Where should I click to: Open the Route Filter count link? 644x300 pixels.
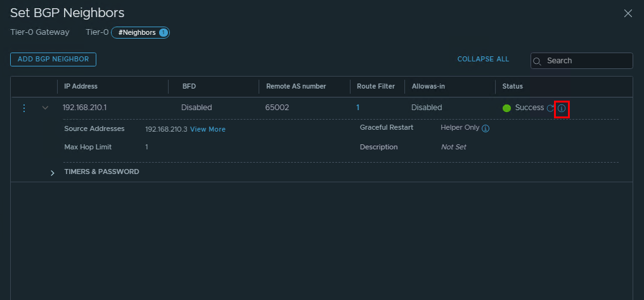click(x=357, y=108)
